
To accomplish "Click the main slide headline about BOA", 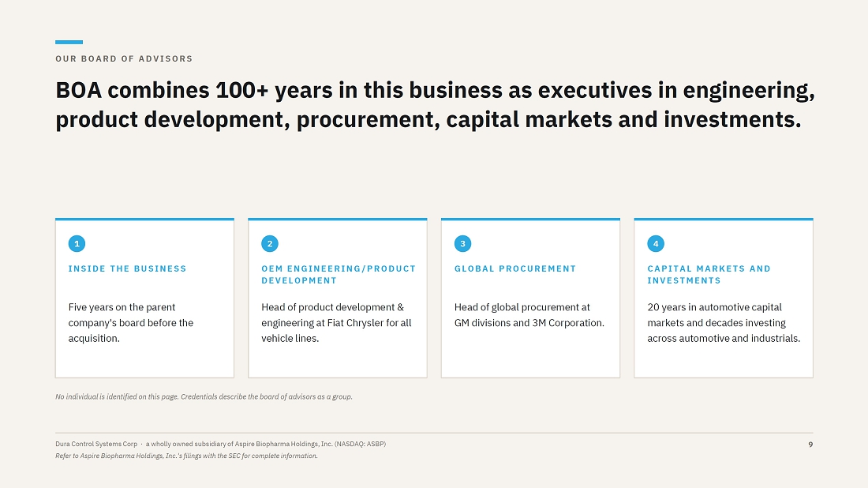I will pyautogui.click(x=435, y=105).
